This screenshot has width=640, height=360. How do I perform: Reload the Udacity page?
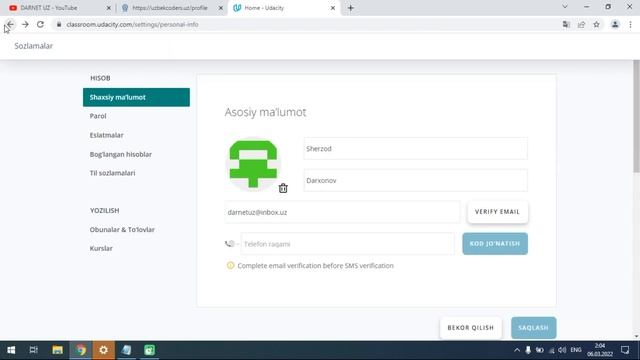coord(40,24)
